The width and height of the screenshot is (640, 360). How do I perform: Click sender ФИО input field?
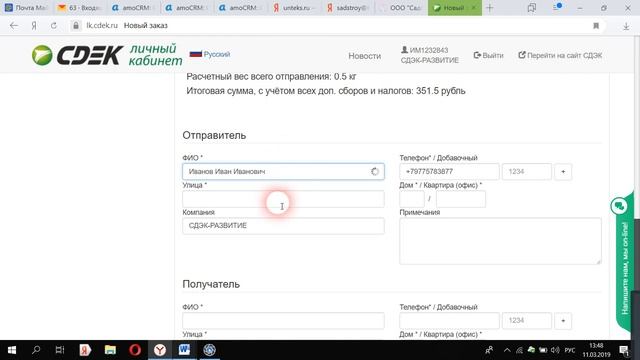(x=283, y=171)
